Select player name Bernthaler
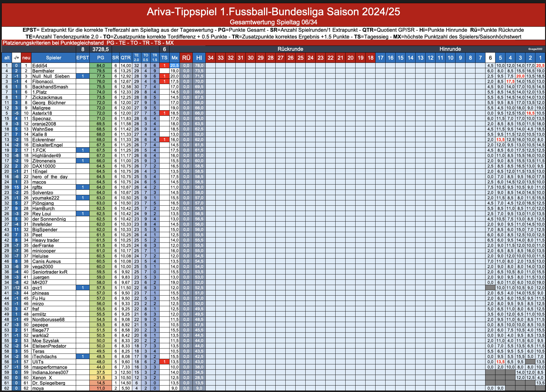Screen dimensions: 546x392 [43, 71]
